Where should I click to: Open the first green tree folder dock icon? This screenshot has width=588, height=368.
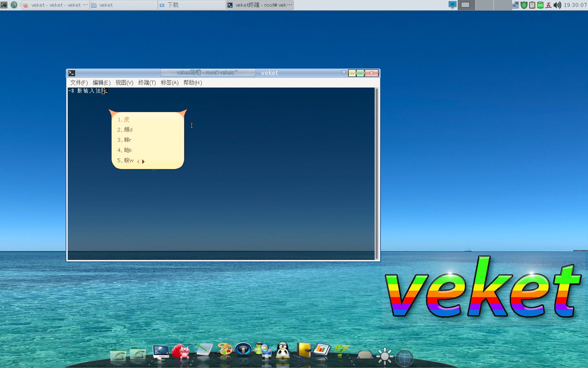click(118, 355)
